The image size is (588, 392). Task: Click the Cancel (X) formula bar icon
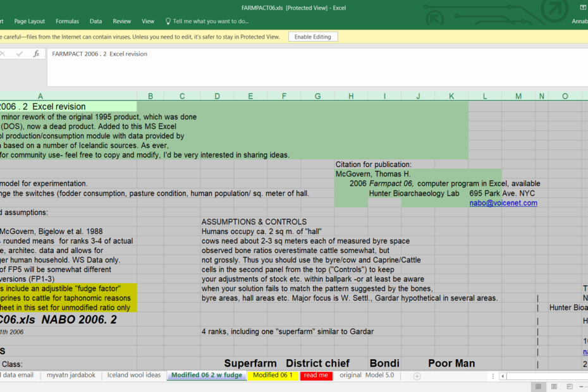point(3,54)
